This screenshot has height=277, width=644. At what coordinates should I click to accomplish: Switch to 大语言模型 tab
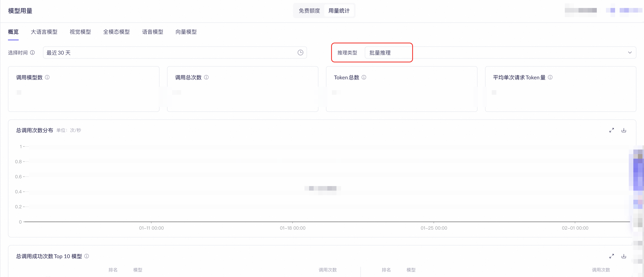coord(44,32)
